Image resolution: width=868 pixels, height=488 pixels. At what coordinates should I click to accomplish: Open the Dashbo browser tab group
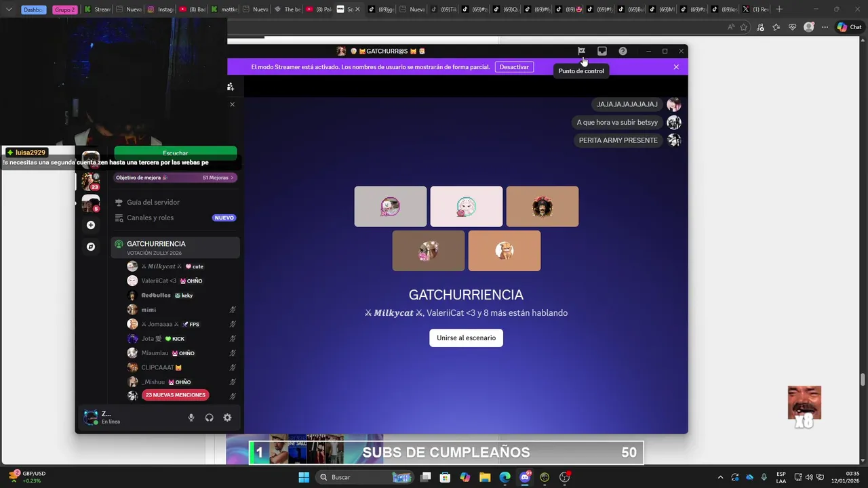tap(34, 9)
